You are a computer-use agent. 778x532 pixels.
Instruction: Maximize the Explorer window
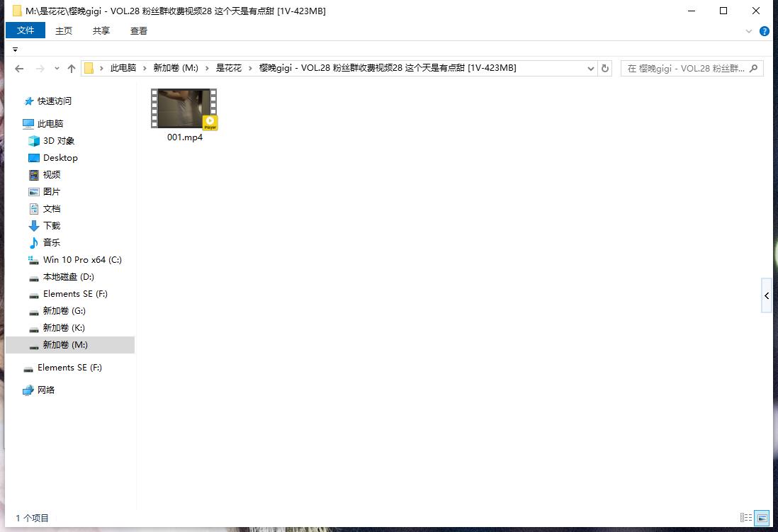723,11
